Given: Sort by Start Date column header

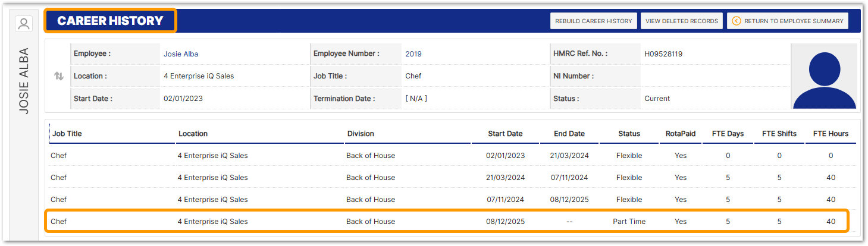Looking at the screenshot, I should pos(504,134).
